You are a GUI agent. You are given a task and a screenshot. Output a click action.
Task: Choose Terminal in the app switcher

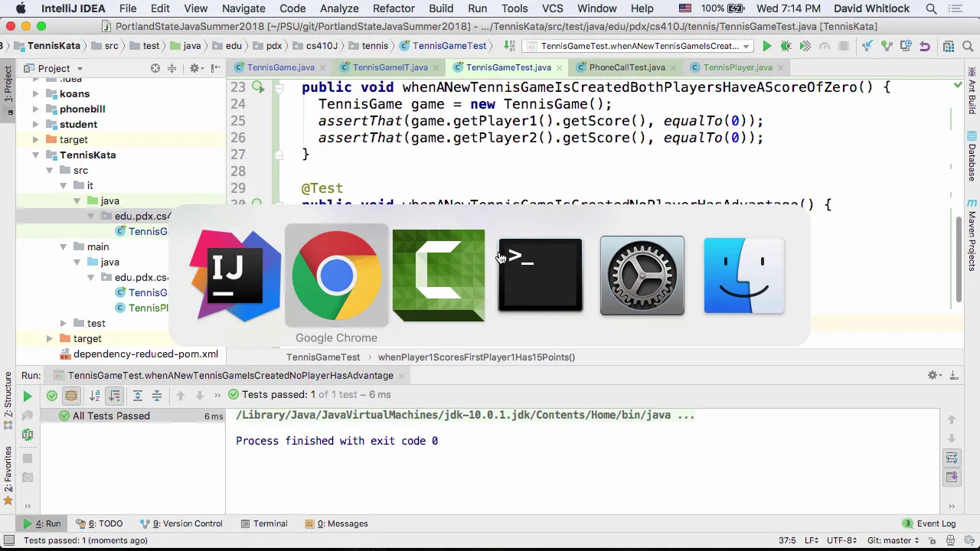click(x=541, y=275)
